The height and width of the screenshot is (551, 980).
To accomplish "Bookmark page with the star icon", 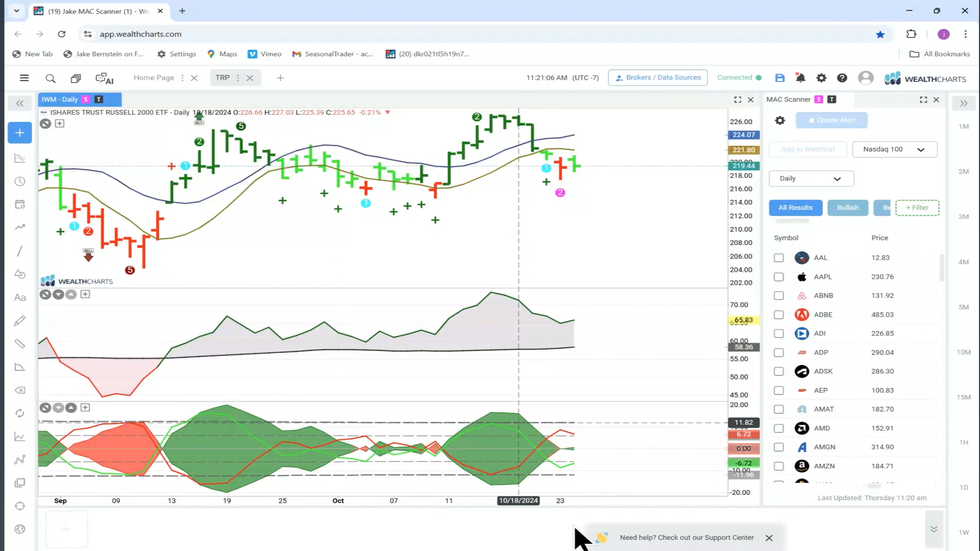I will (x=880, y=34).
